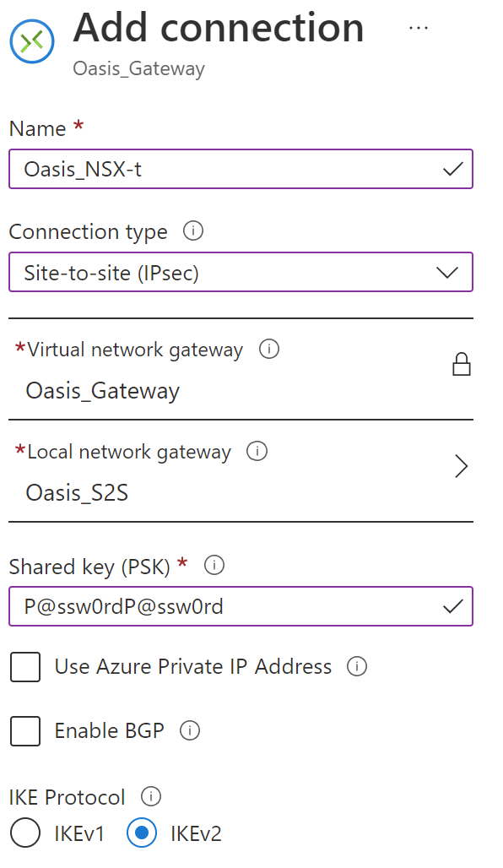Show info for Use Azure Private IP Address

(x=357, y=666)
